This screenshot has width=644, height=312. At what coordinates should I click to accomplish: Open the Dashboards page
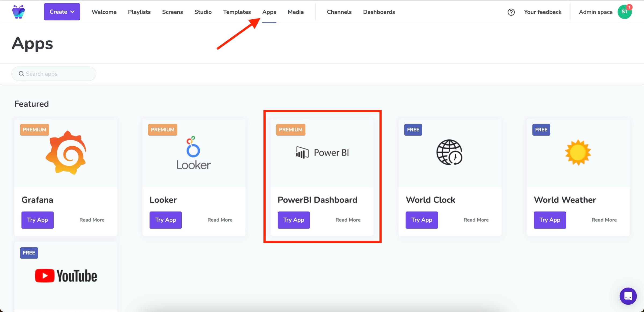[379, 12]
